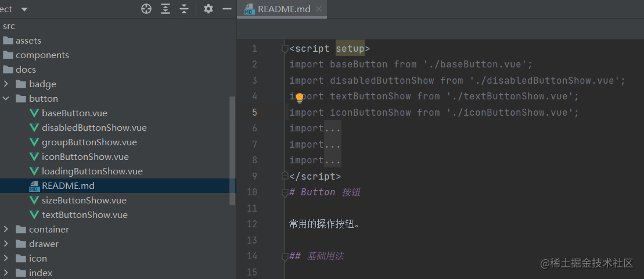This screenshot has height=279, width=644.
Task: Collapse the button folder chevron
Action: tap(6, 99)
